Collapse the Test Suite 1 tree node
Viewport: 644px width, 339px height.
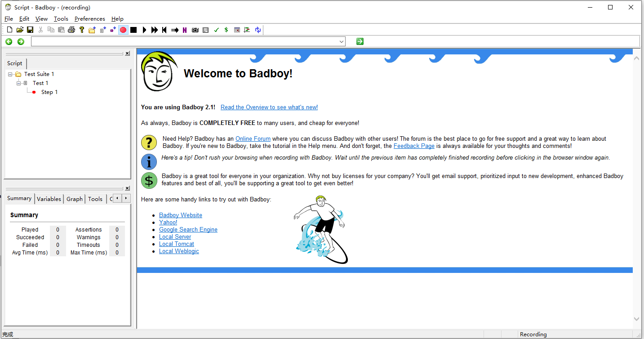click(x=10, y=74)
